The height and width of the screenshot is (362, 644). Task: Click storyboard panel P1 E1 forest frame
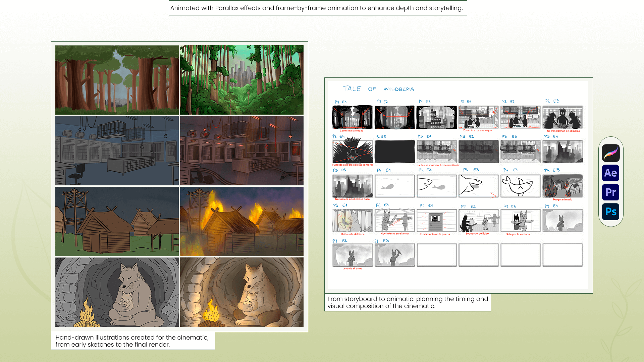coord(352,117)
